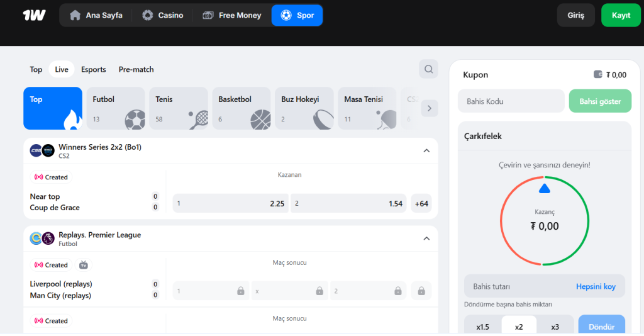
Task: Open the search magnifier icon
Action: (x=428, y=69)
